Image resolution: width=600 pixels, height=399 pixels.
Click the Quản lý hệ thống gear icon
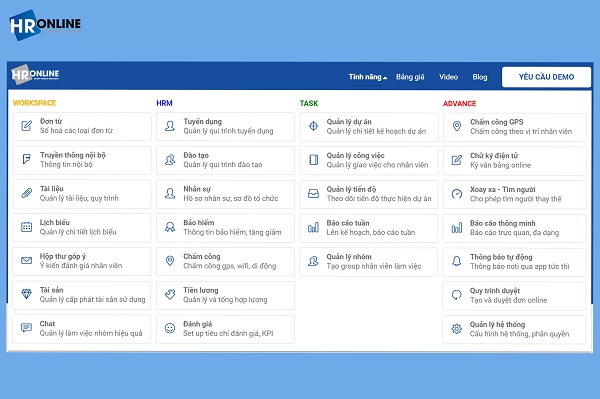coord(457,329)
